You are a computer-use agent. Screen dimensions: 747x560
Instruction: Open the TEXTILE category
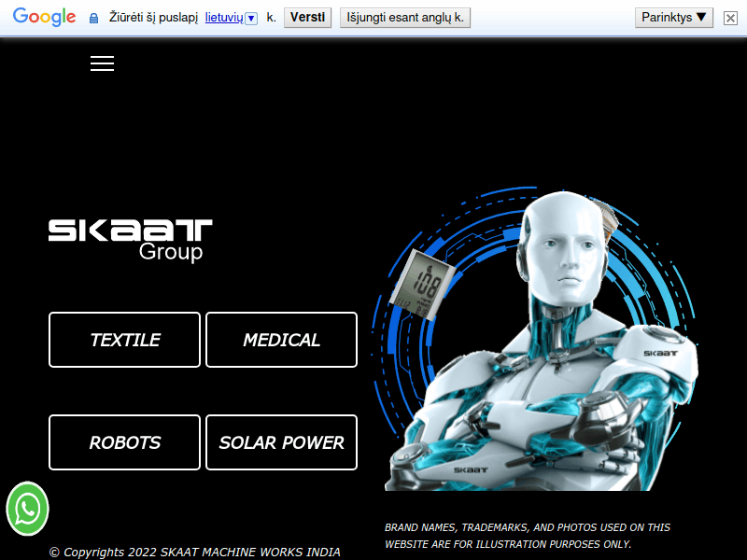124,340
